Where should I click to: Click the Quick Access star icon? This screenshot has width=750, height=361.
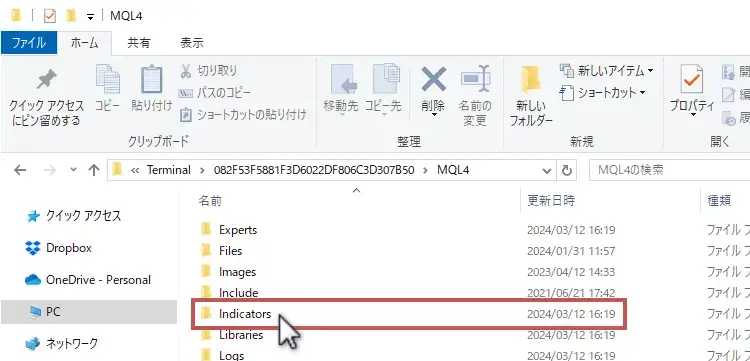click(x=33, y=217)
